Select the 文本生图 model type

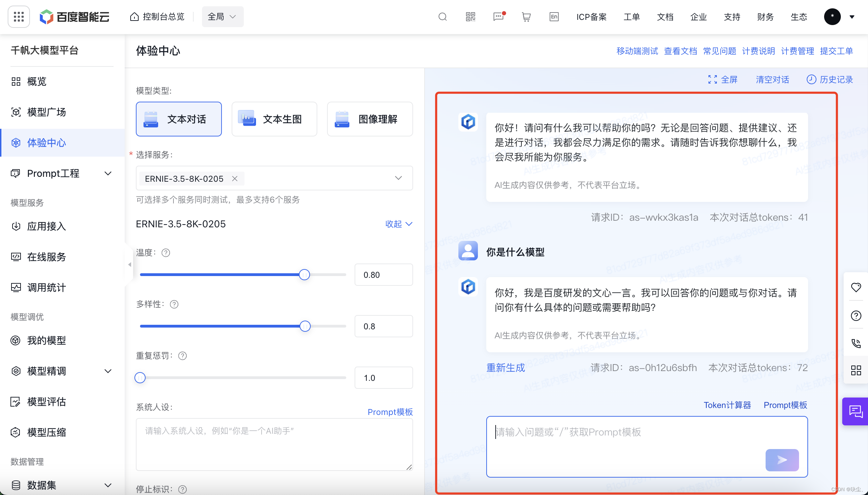click(x=274, y=119)
